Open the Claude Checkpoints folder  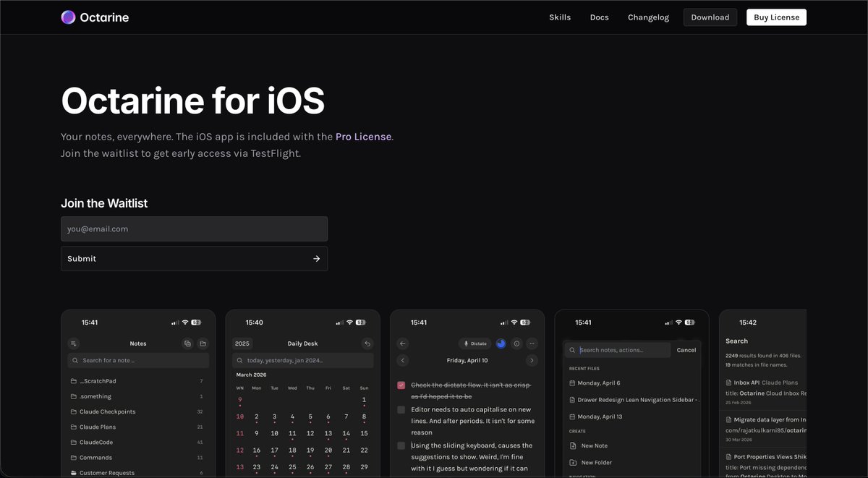[x=138, y=411]
